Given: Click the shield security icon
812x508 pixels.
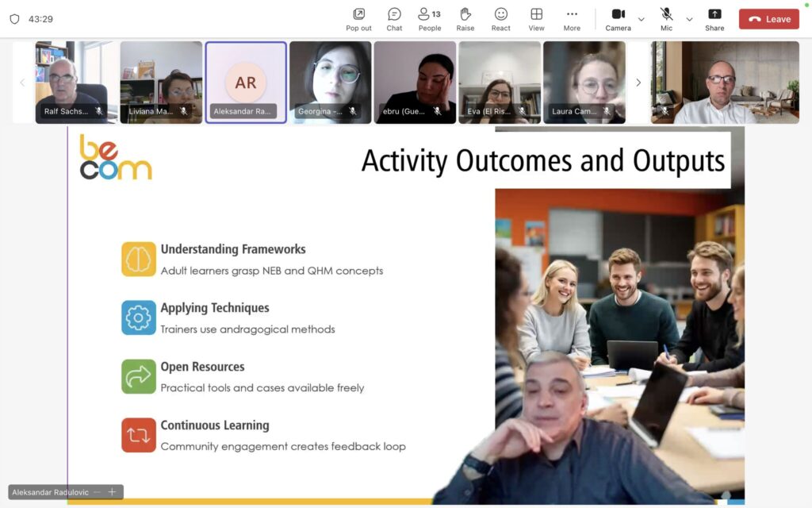Looking at the screenshot, I should (14, 19).
